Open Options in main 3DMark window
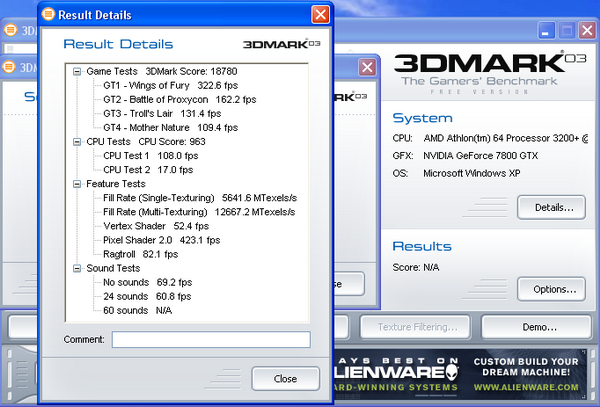This screenshot has height=407, width=600. [x=551, y=290]
